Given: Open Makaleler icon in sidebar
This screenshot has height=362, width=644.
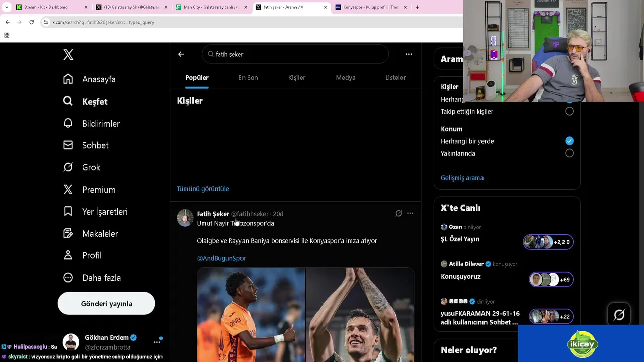Looking at the screenshot, I should coord(68,233).
